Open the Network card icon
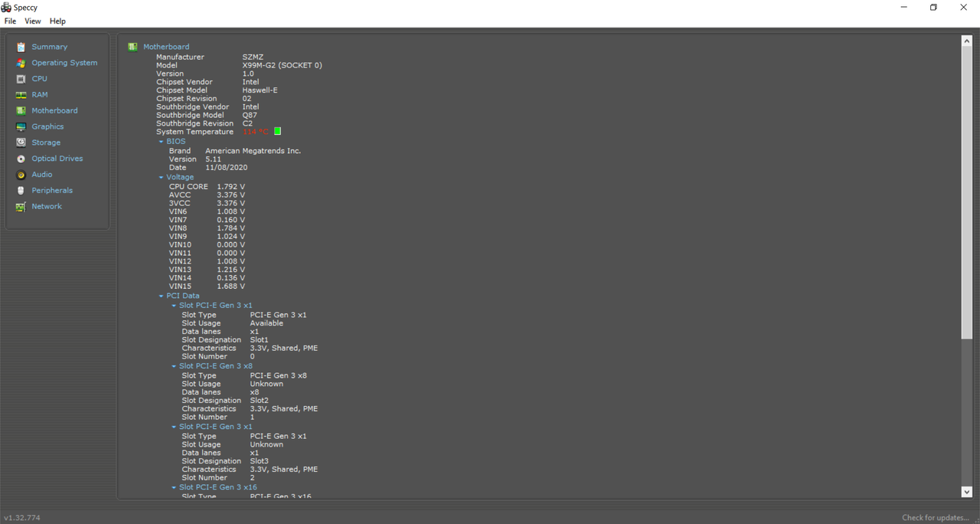The width and height of the screenshot is (980, 524). tap(21, 206)
